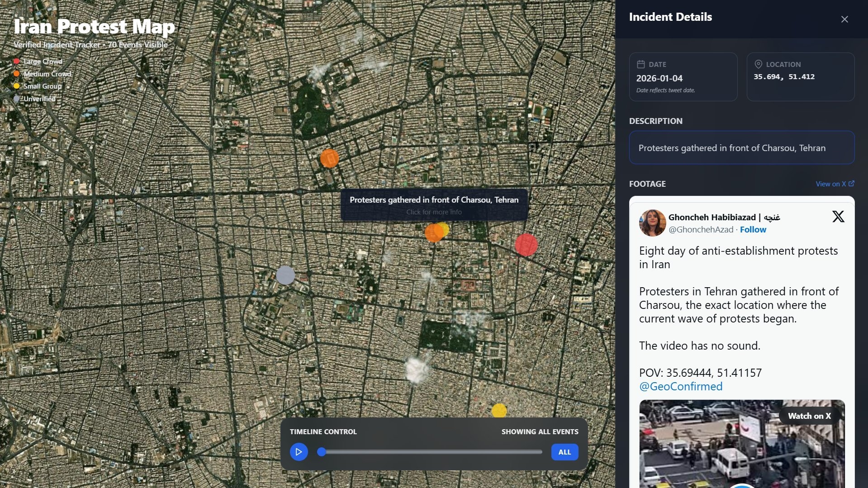Click the calendar icon beside DATE
868x488 pixels.
[640, 64]
